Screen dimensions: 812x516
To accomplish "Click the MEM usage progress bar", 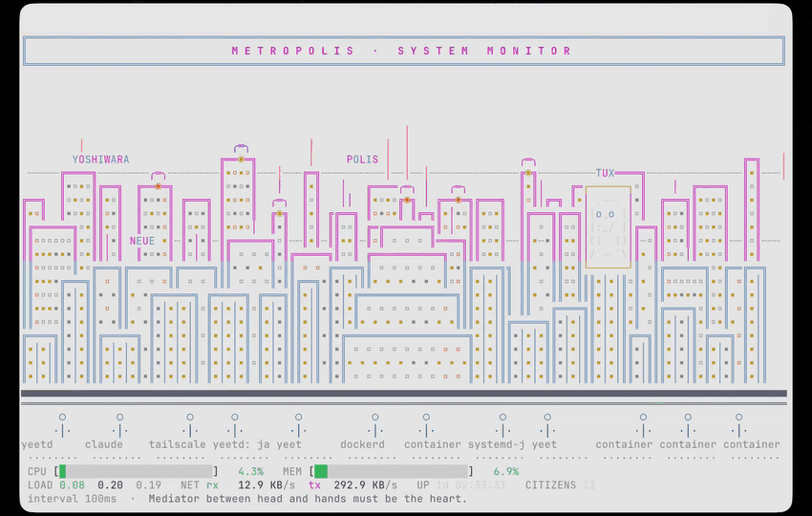I will (391, 471).
